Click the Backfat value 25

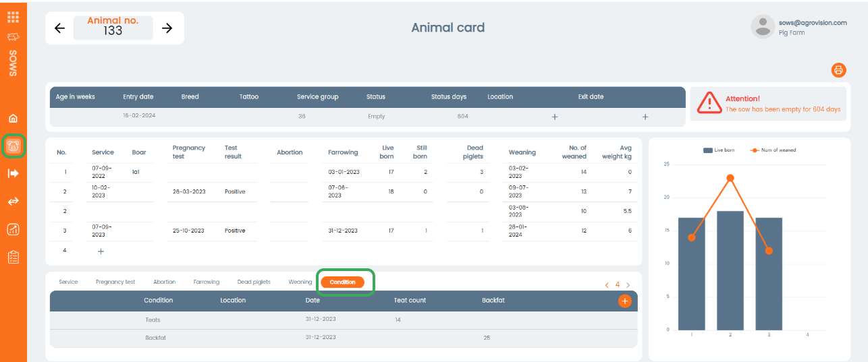click(487, 338)
